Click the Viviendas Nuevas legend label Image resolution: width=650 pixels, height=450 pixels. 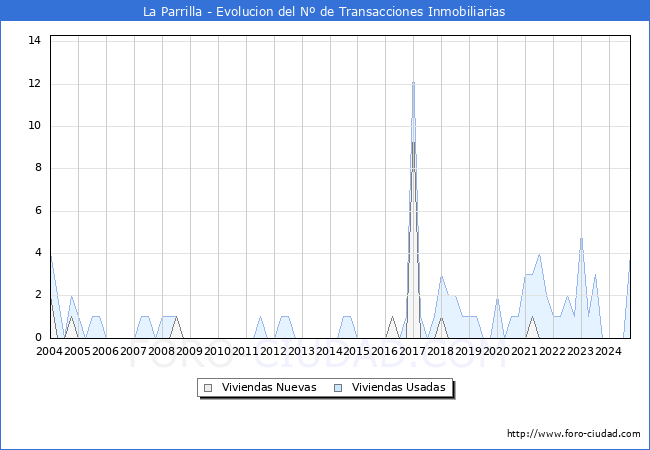pos(269,387)
